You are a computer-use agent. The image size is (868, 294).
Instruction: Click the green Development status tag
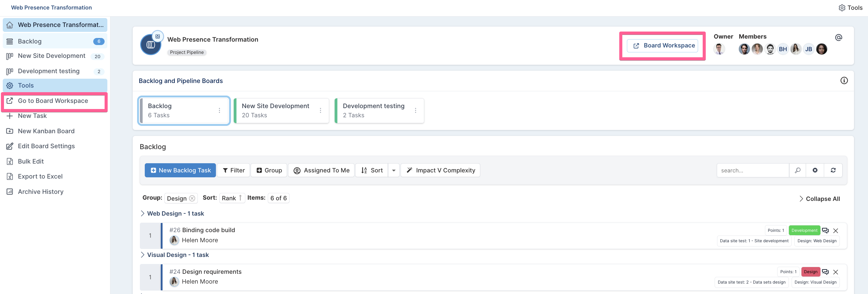[x=804, y=230]
